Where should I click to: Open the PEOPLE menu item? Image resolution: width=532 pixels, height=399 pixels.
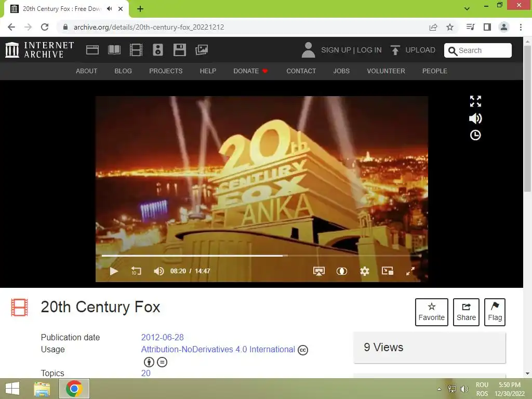coord(435,71)
